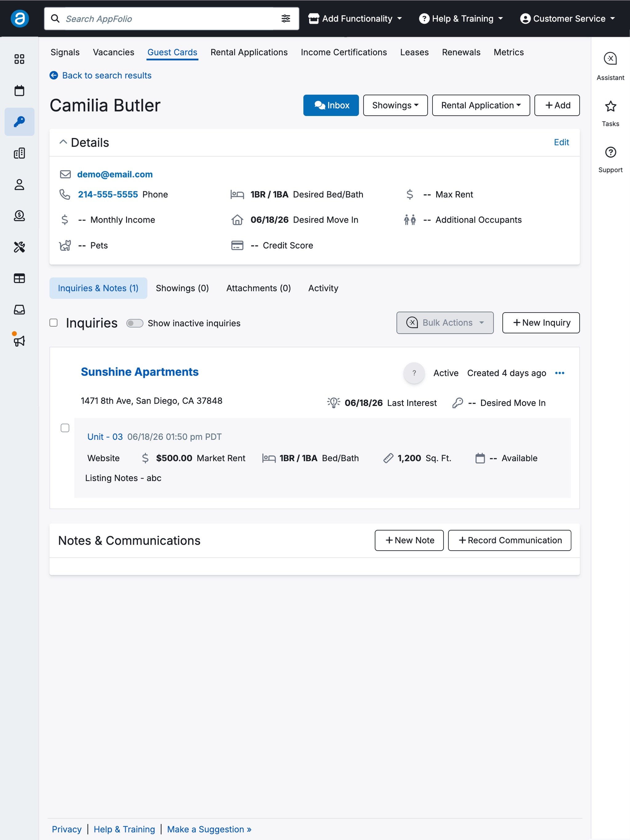Open the reporting table icon in sidebar
The image size is (630, 840).
[x=19, y=278]
